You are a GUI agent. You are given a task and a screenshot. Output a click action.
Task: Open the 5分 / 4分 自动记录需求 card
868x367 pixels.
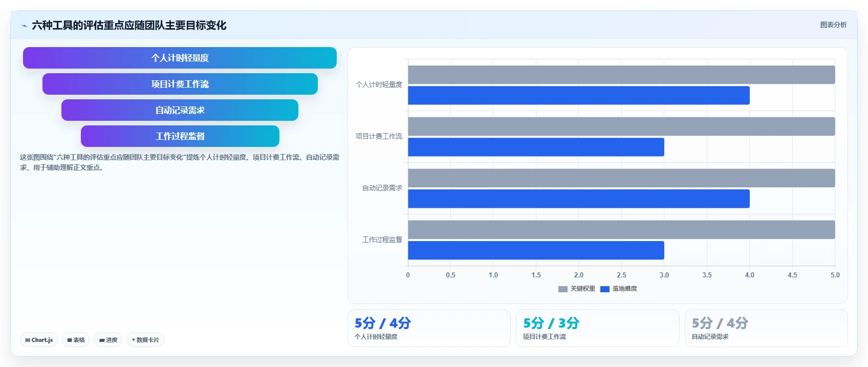(x=766, y=328)
